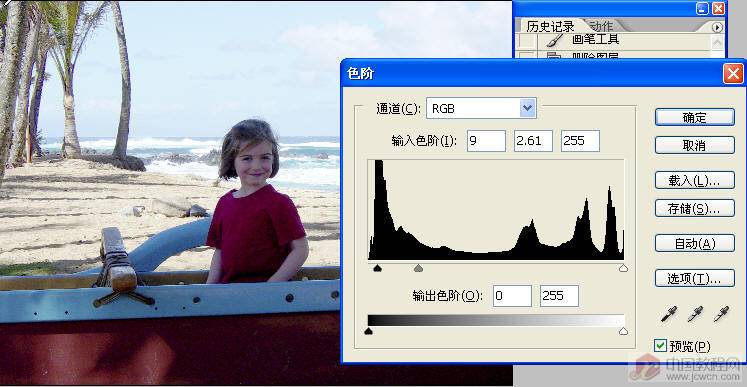Open the History panel flyout menu arrow
Viewport: 747px width, 387px height.
717,27
